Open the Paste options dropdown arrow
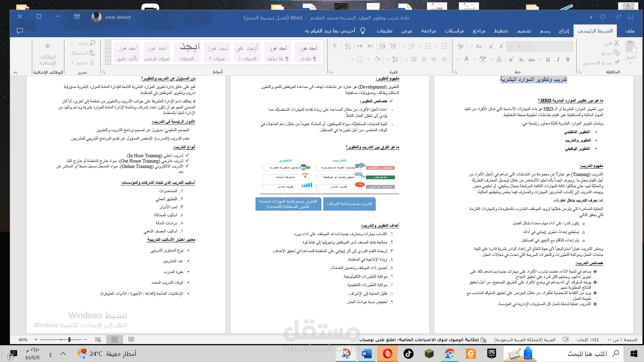This screenshot has width=644, height=362. [630, 63]
